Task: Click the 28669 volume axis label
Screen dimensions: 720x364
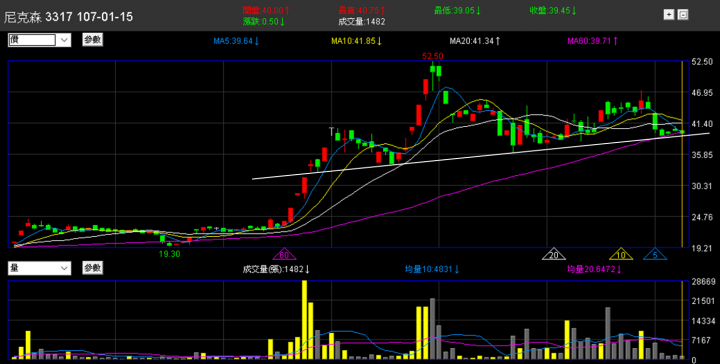Action: click(702, 281)
